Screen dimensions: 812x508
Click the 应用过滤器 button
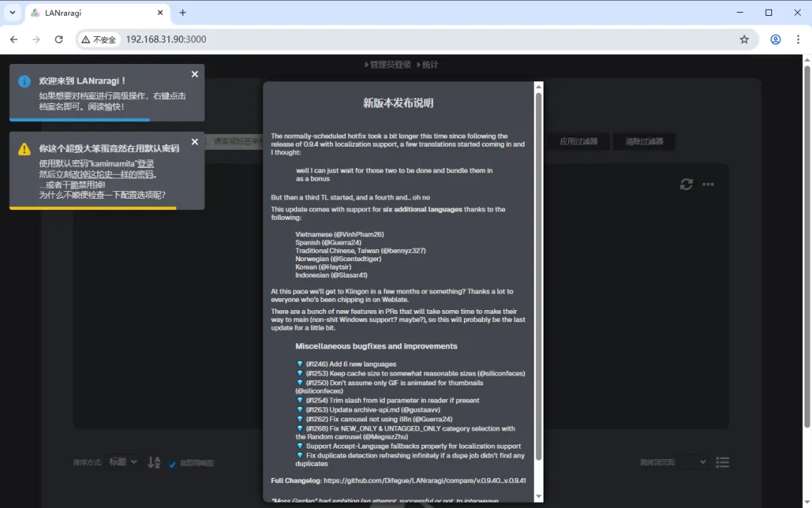click(x=578, y=141)
